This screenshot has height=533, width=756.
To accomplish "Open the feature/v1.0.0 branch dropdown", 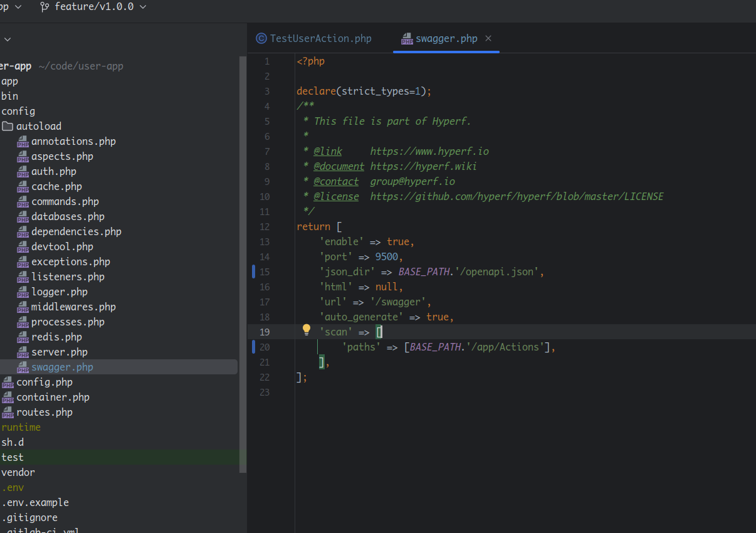I will pos(93,7).
